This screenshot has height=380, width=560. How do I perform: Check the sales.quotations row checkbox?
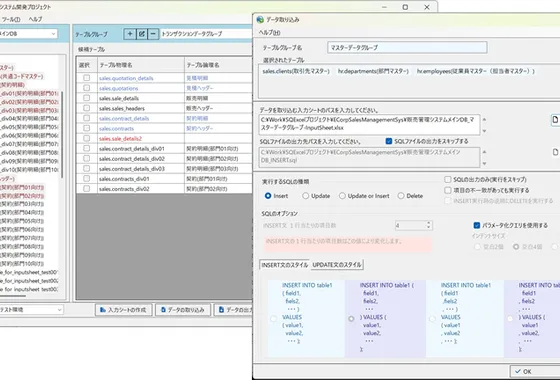(86, 88)
